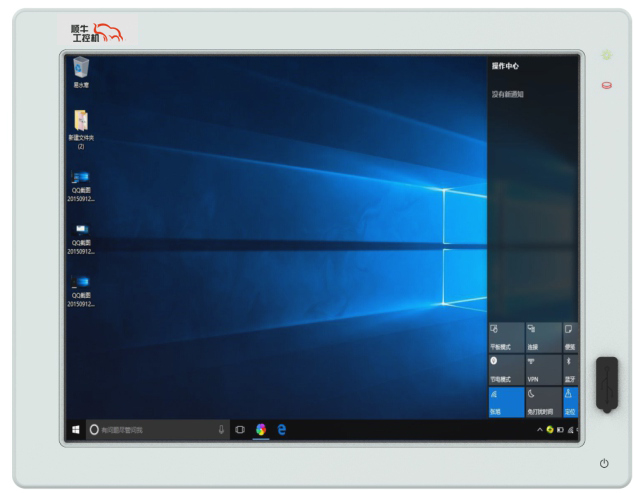This screenshot has height=493, width=636.
Task: Open the Recycle Bin desktop icon
Action: 81,72
